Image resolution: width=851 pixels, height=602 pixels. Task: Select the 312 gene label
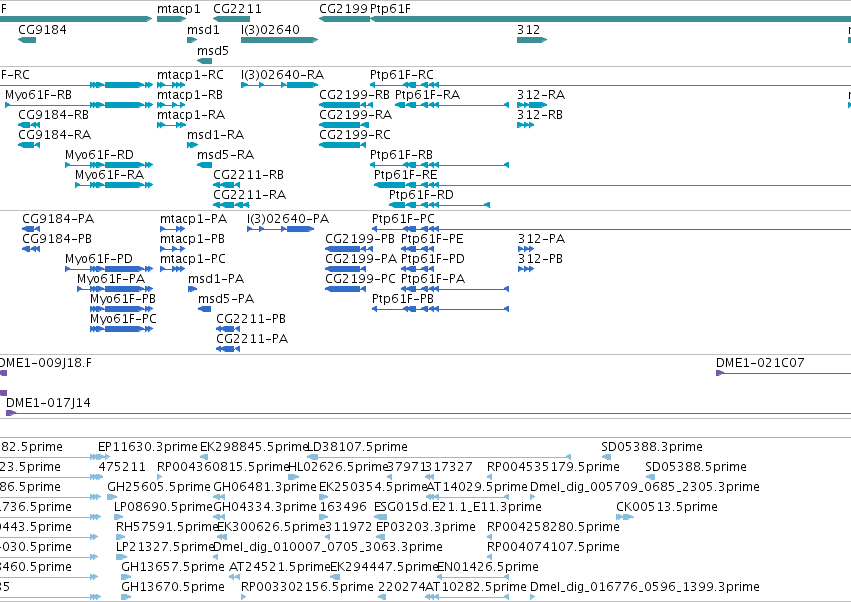click(529, 30)
